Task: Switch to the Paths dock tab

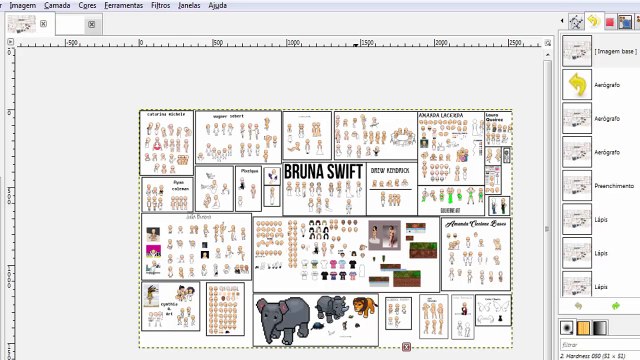Action: (x=576, y=22)
